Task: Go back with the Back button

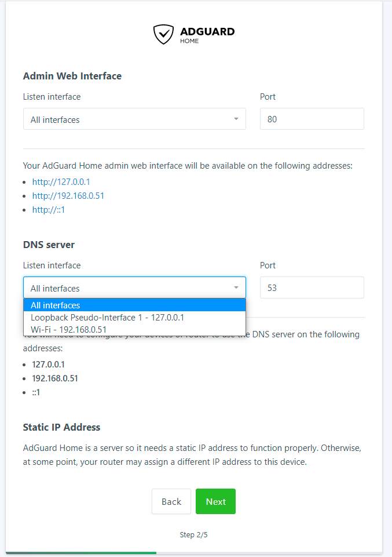Action: tap(171, 502)
